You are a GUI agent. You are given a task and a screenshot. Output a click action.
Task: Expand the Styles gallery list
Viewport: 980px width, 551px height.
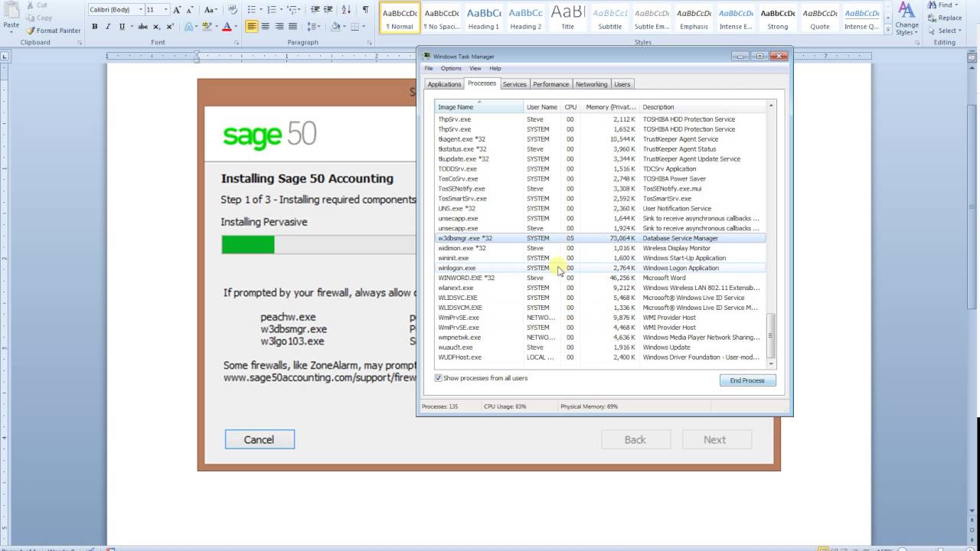pyautogui.click(x=887, y=29)
